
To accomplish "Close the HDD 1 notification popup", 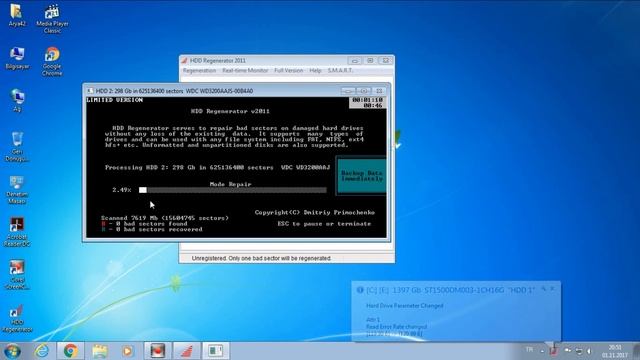I will coord(553,289).
